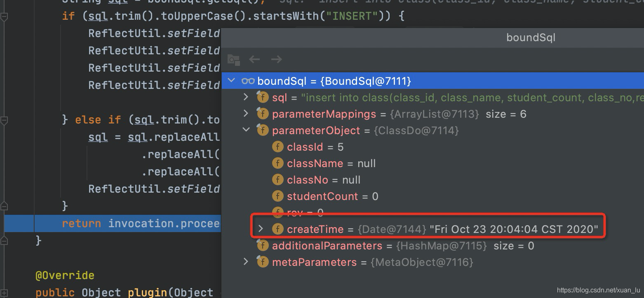
Task: Collapse the boundSql root node
Action: pyautogui.click(x=231, y=81)
